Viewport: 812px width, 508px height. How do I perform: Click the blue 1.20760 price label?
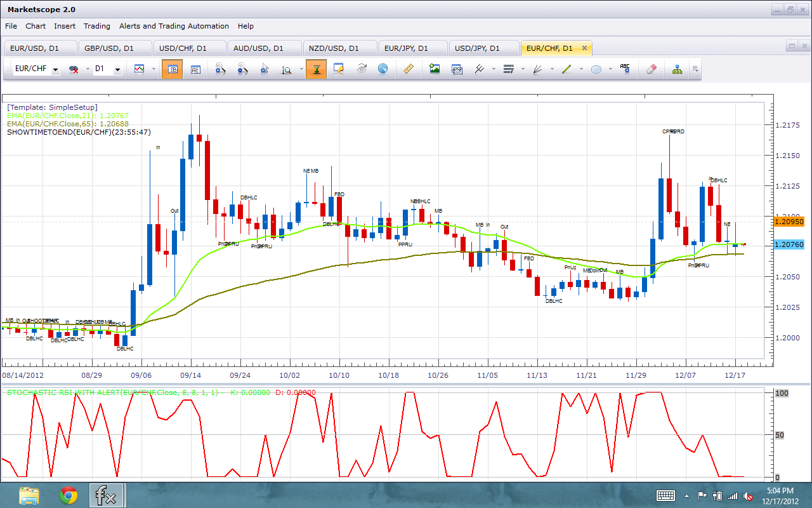click(x=789, y=244)
